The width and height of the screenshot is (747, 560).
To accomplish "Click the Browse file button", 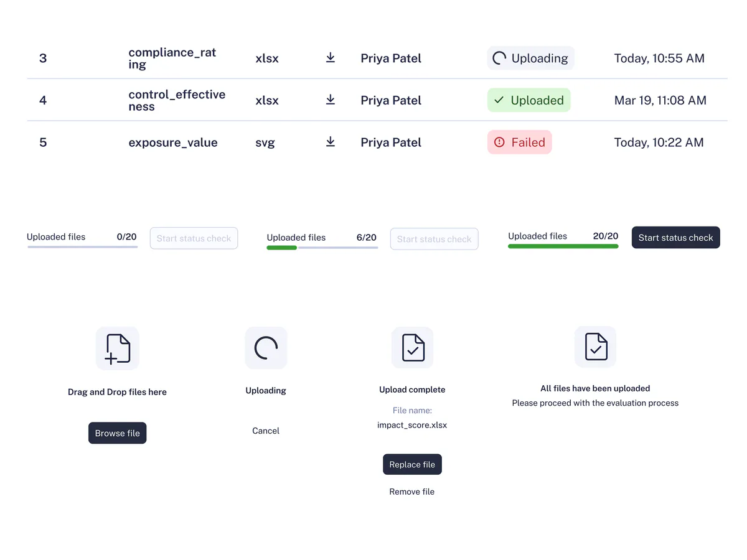I will click(118, 433).
